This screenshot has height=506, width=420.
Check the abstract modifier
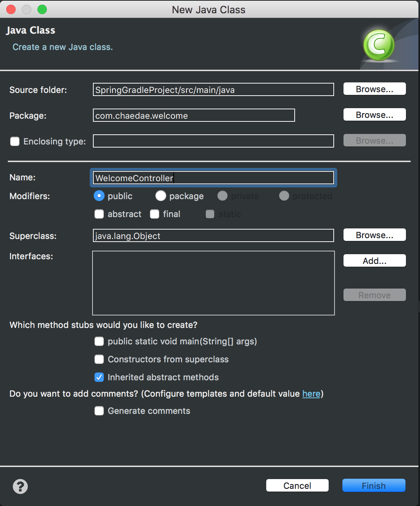click(99, 214)
